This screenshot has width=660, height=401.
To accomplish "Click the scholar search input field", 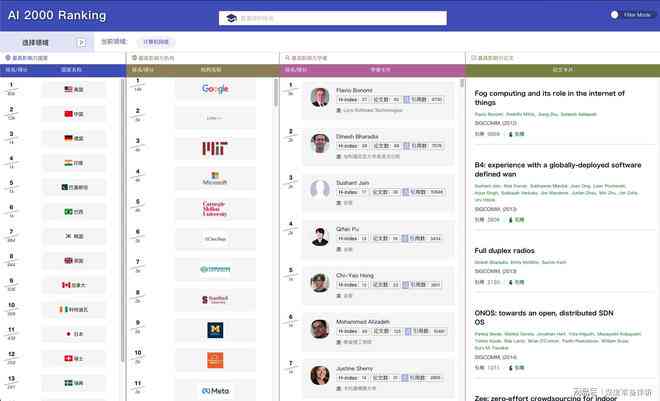I will (333, 18).
